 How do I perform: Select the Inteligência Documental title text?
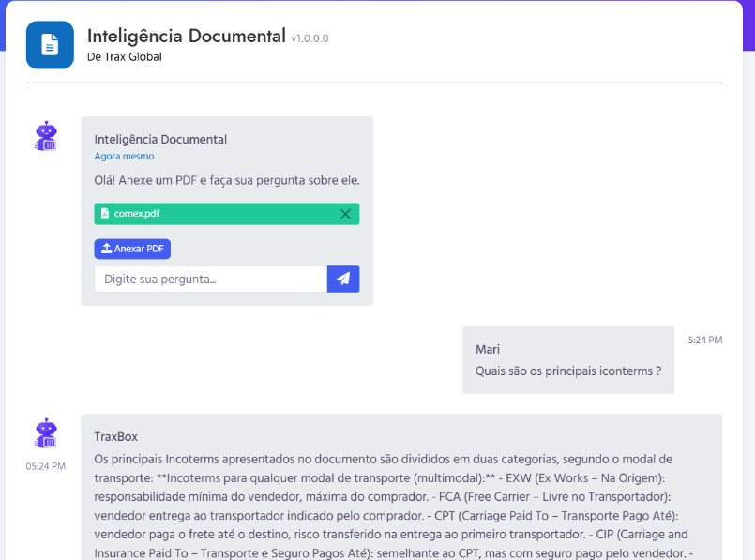click(185, 36)
